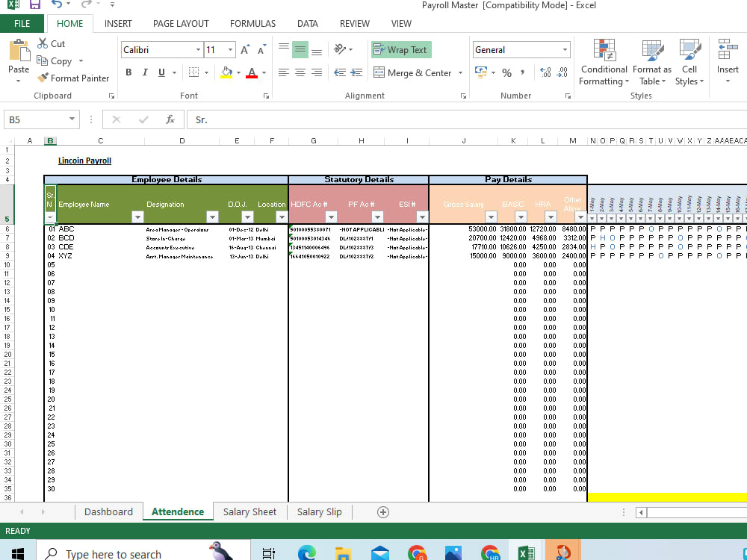Toggle middle vertical alignment
747x560 pixels.
tap(300, 49)
